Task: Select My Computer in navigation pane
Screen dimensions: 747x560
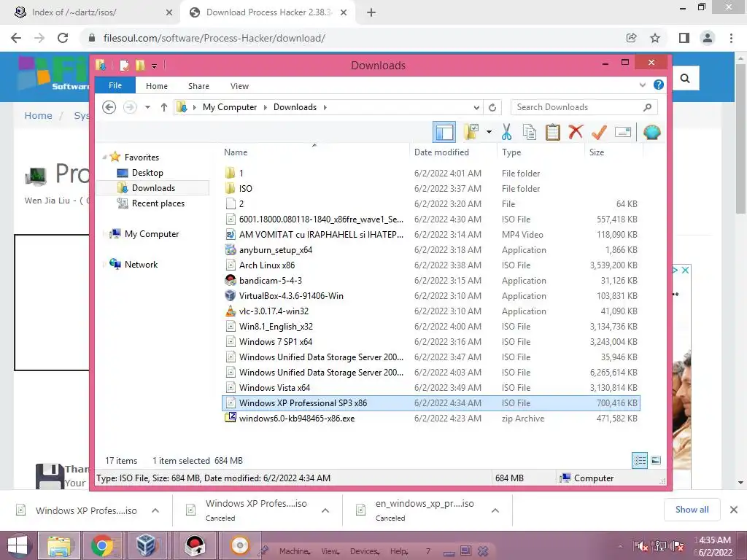Action: coord(152,234)
